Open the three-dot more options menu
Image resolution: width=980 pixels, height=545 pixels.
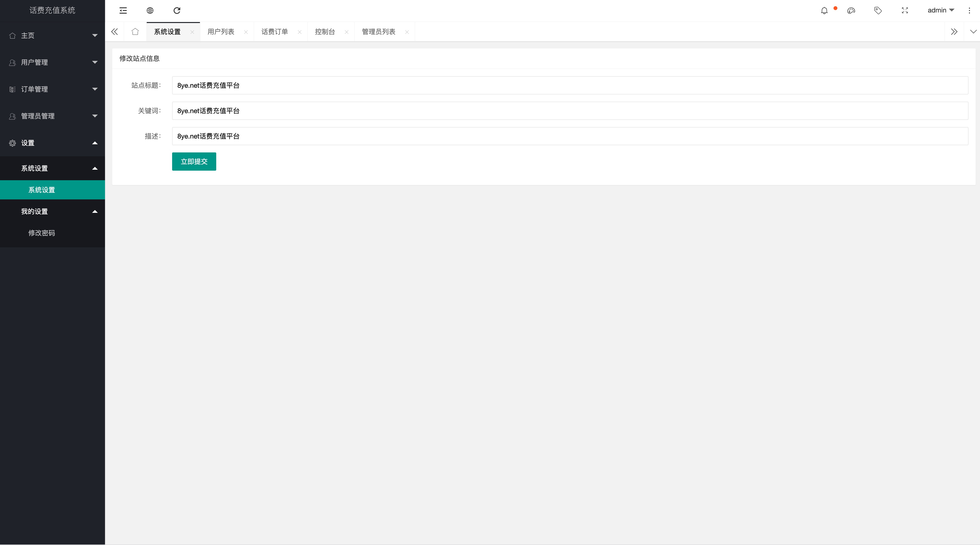coord(969,11)
